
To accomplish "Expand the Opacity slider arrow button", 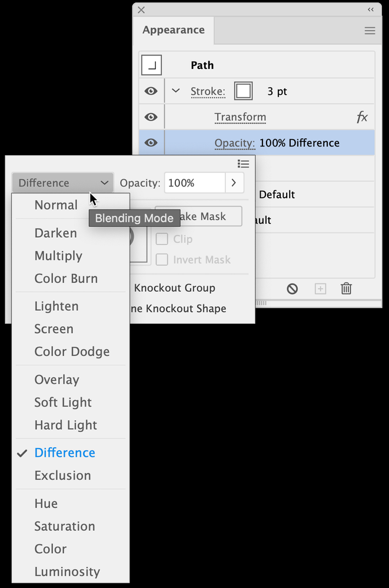I will [x=234, y=183].
